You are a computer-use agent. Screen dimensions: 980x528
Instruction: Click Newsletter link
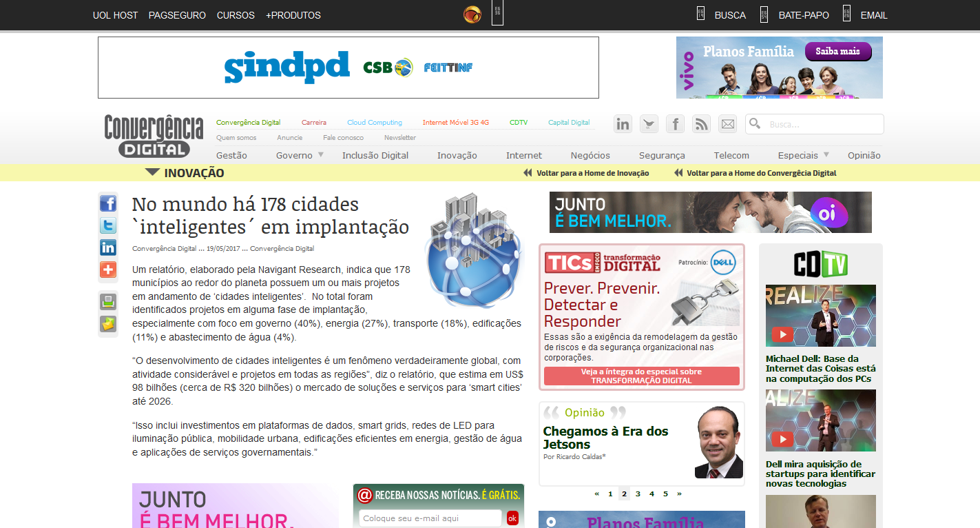(x=400, y=138)
